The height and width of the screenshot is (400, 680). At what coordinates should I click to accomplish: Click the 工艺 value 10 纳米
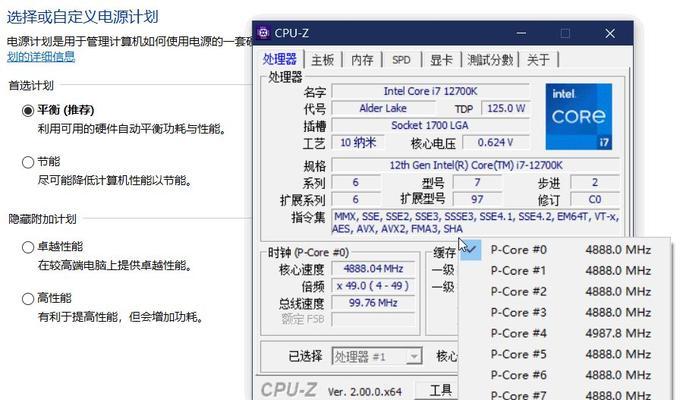(x=358, y=143)
